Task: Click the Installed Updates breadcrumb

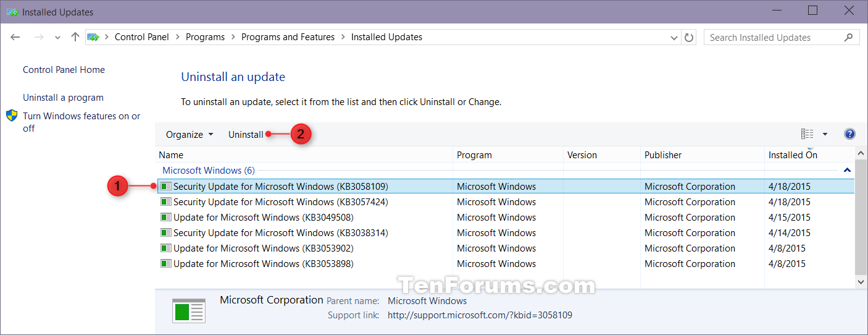Action: point(386,37)
